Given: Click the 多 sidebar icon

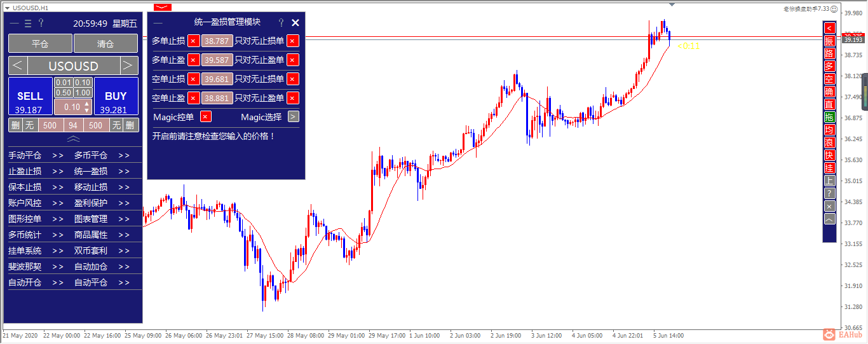Looking at the screenshot, I should click(829, 66).
